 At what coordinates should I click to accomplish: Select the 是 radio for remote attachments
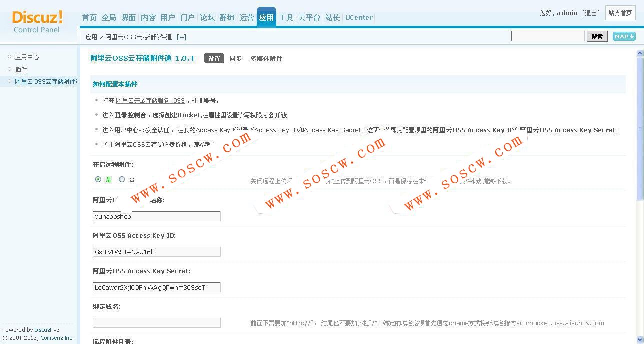pyautogui.click(x=98, y=179)
